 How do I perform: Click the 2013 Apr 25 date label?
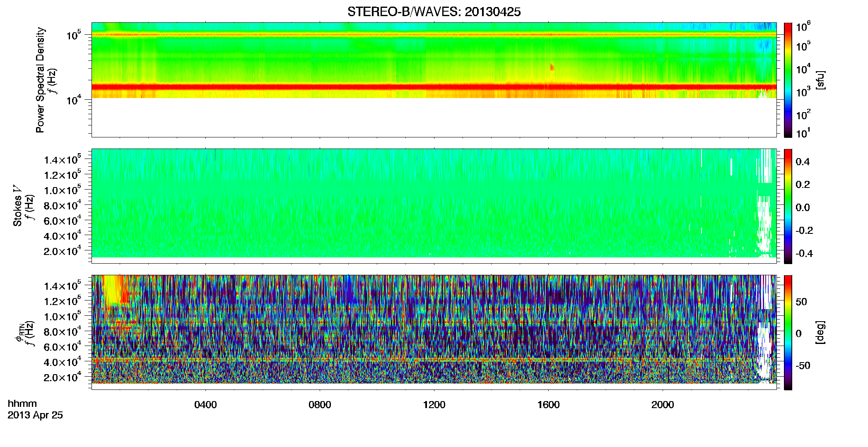tap(35, 415)
